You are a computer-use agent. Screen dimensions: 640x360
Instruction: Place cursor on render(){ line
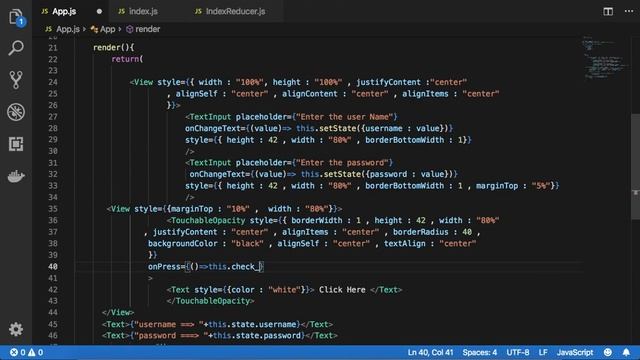click(x=113, y=47)
